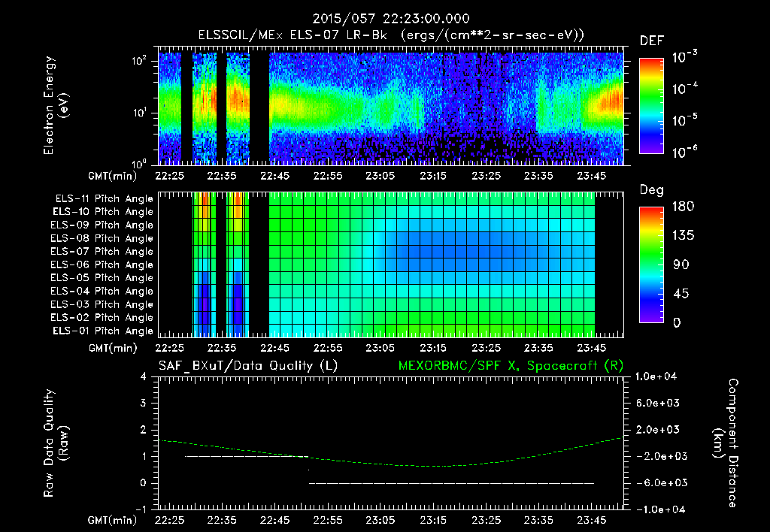Image resolution: width=770 pixels, height=532 pixels.
Task: Click the 22:45 time tick under pitch angle panel
Action: tap(275, 348)
